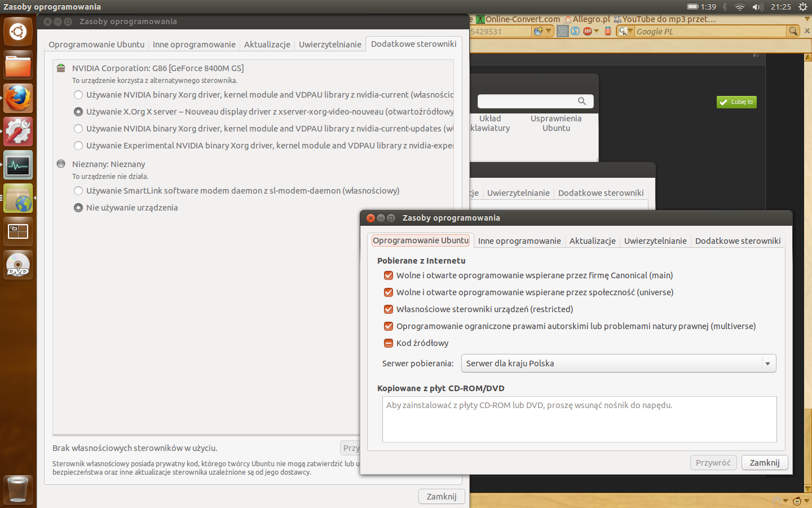Click the browser scrollbar down arrow
The width and height of the screenshot is (812, 508).
pos(807,489)
